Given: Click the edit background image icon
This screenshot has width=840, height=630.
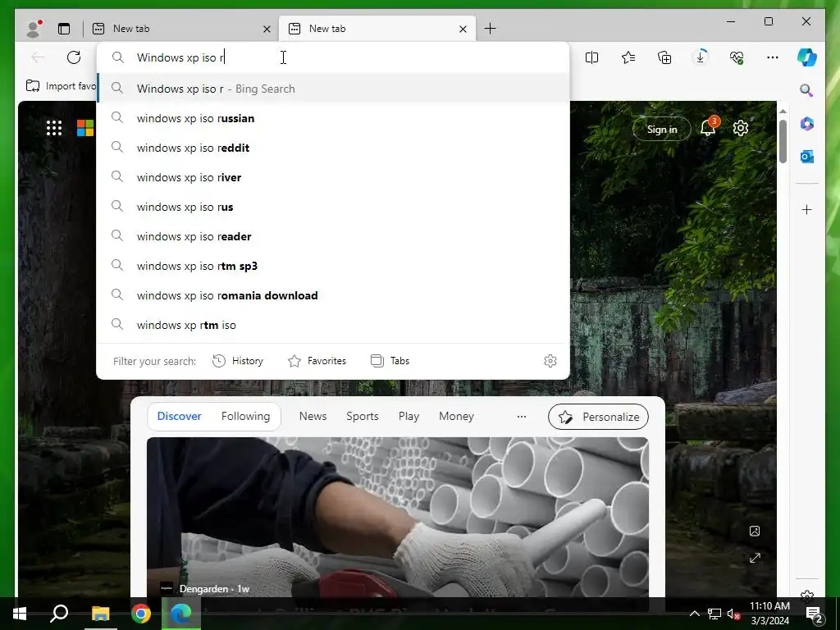Looking at the screenshot, I should pos(755,531).
